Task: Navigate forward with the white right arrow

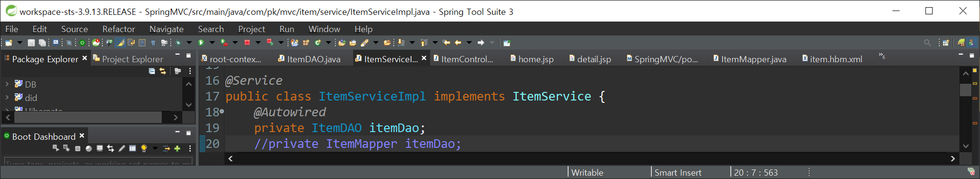Action: pyautogui.click(x=480, y=43)
